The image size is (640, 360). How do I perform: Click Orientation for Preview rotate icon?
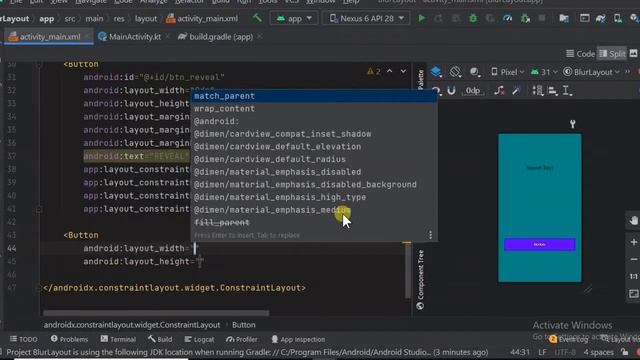455,72
